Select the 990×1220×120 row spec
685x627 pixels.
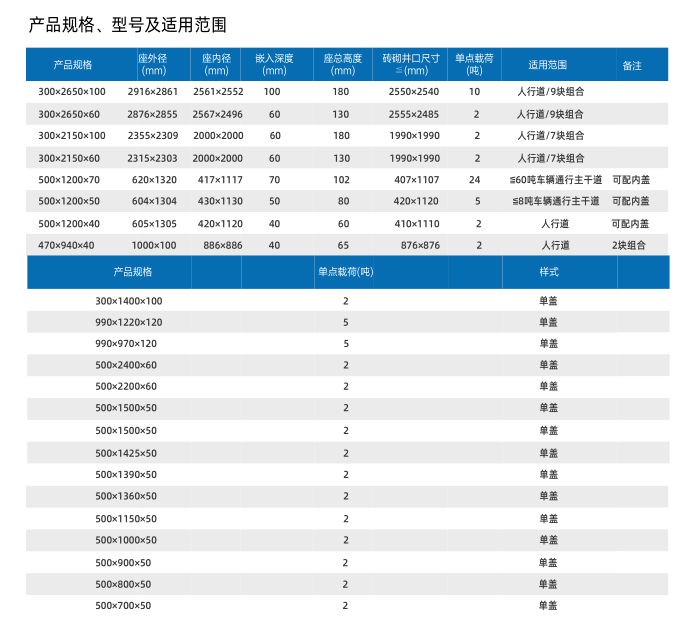click(x=128, y=322)
